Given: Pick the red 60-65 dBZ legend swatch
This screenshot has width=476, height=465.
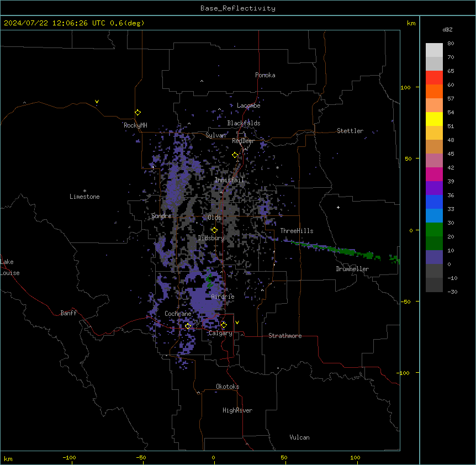Looking at the screenshot, I should pos(434,78).
